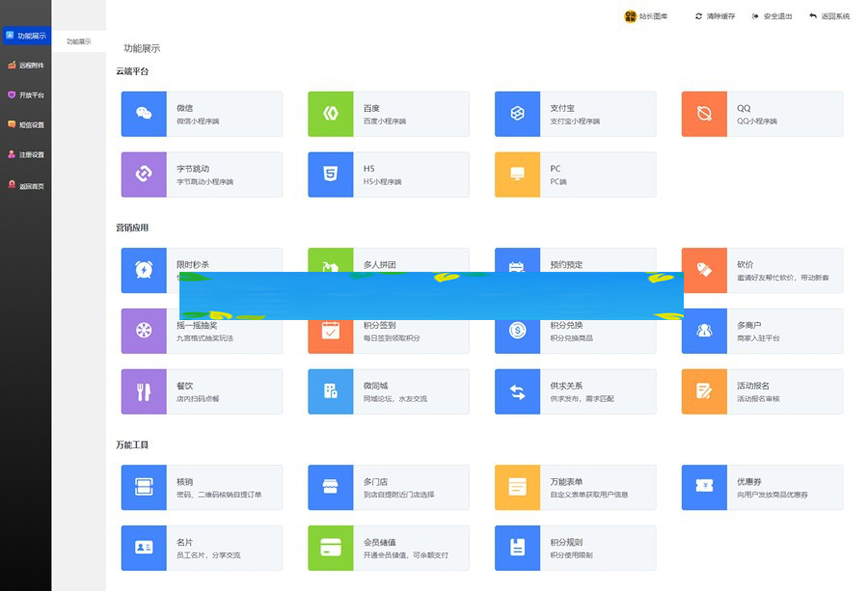Viewport: 868px width, 591px height.
Task: Select the 功能展示 submenu tab
Action: (79, 41)
